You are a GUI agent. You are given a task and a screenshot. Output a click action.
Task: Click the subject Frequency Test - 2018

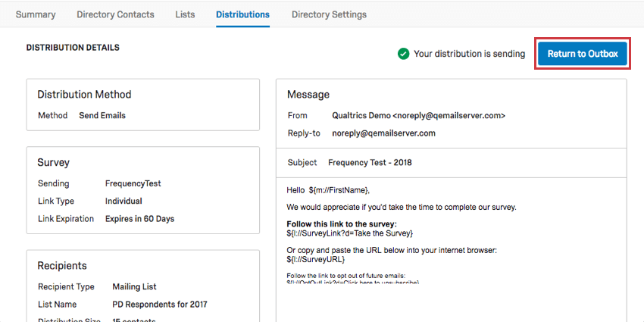370,163
